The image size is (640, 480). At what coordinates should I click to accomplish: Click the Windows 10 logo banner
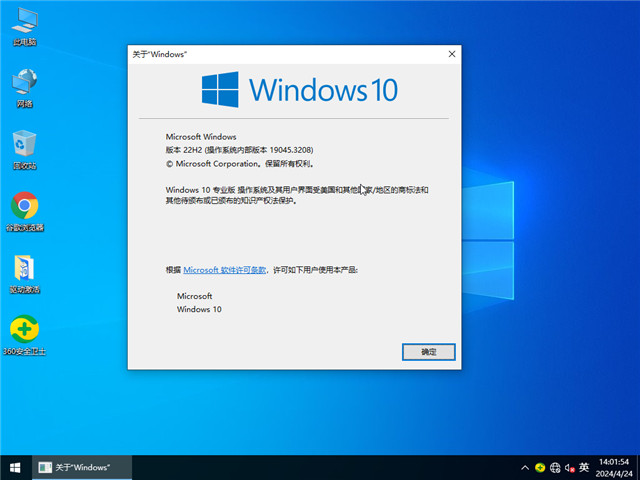coord(299,89)
